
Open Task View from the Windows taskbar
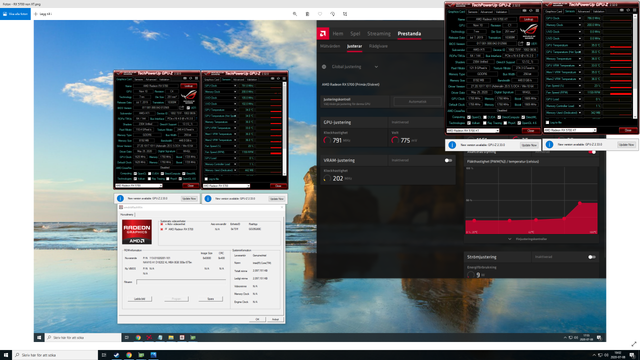point(104,355)
